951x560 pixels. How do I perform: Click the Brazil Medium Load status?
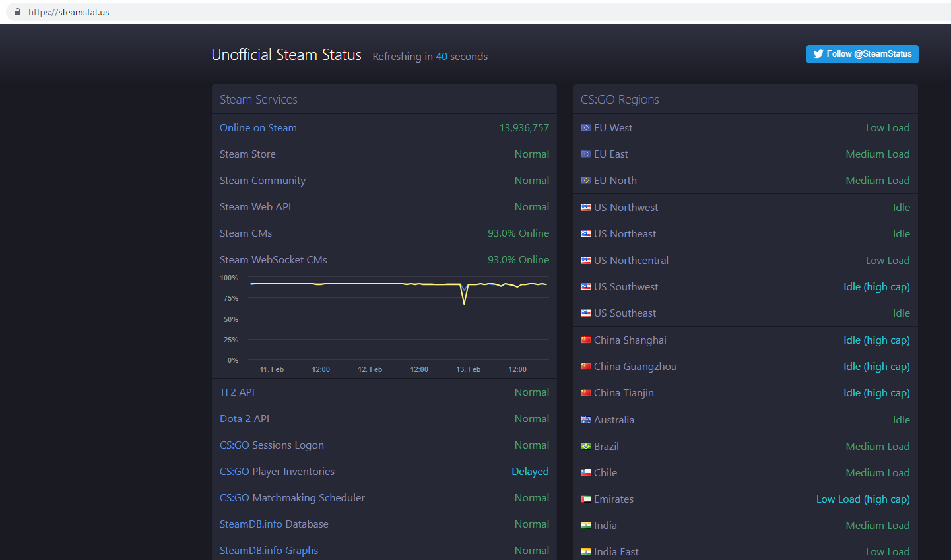878,447
